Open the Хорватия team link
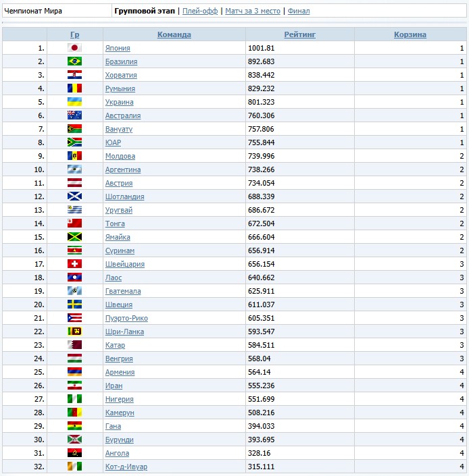 [121, 75]
